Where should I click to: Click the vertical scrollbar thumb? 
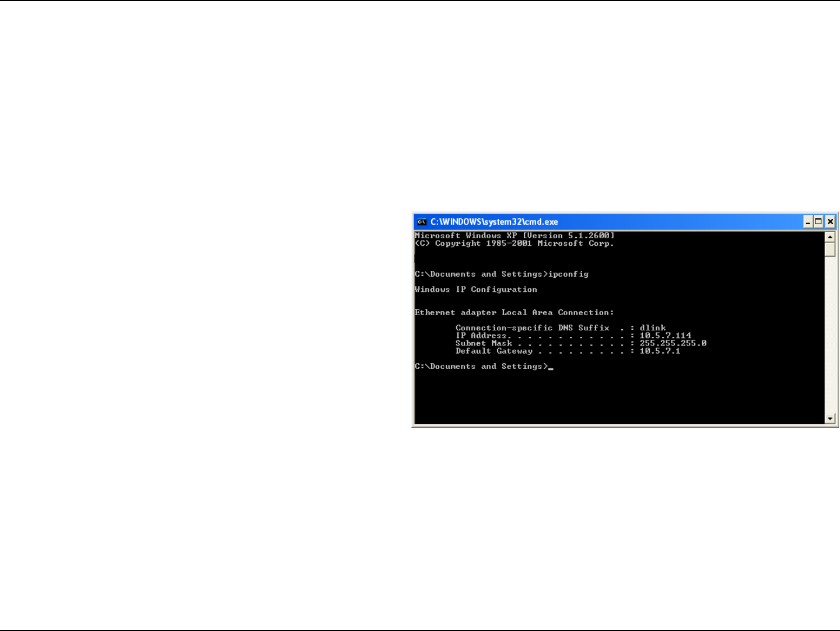pos(830,250)
